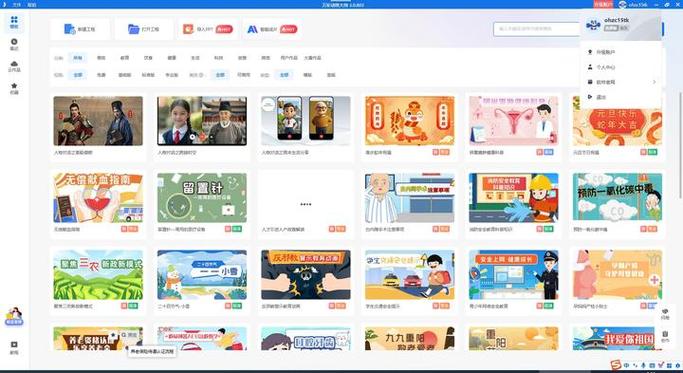Click the info icon beside the purchase filter label
The image size is (683, 373).
coord(202,75)
